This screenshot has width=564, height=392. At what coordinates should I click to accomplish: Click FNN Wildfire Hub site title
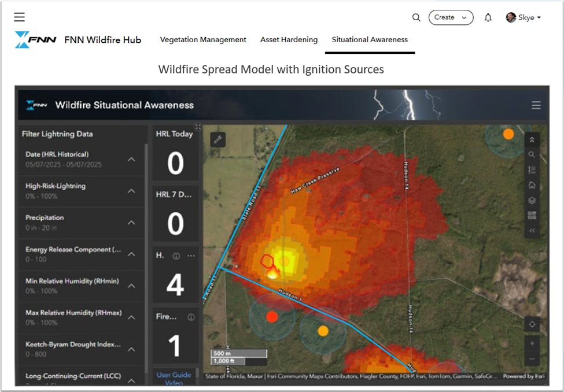tap(103, 40)
